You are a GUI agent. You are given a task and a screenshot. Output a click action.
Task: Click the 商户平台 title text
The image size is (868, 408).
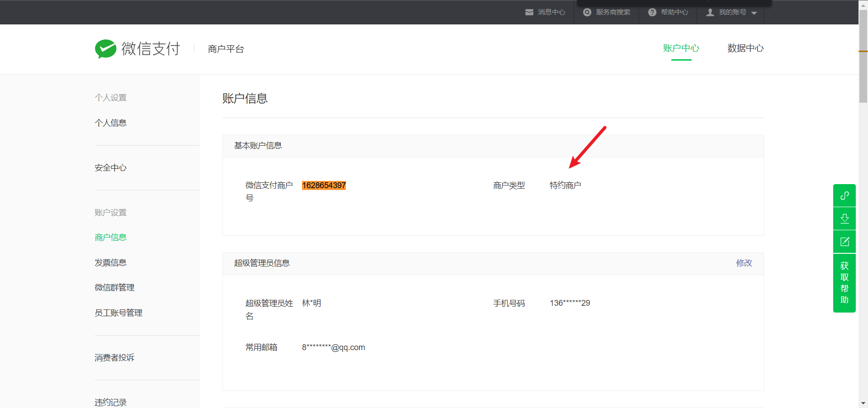coord(226,49)
